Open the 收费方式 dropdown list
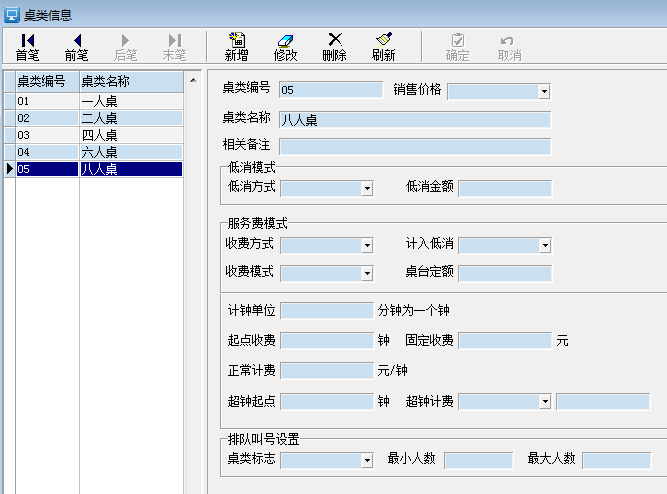667x494 pixels. [367, 245]
